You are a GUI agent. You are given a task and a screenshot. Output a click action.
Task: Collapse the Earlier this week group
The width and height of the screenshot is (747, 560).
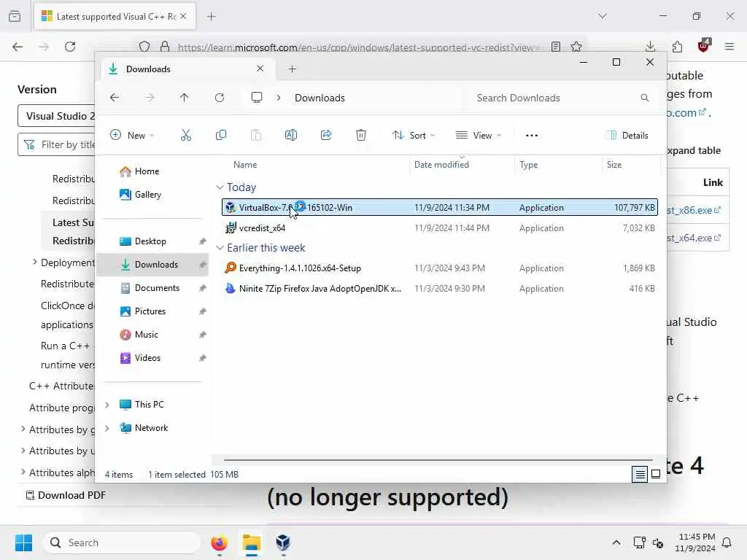coord(220,248)
